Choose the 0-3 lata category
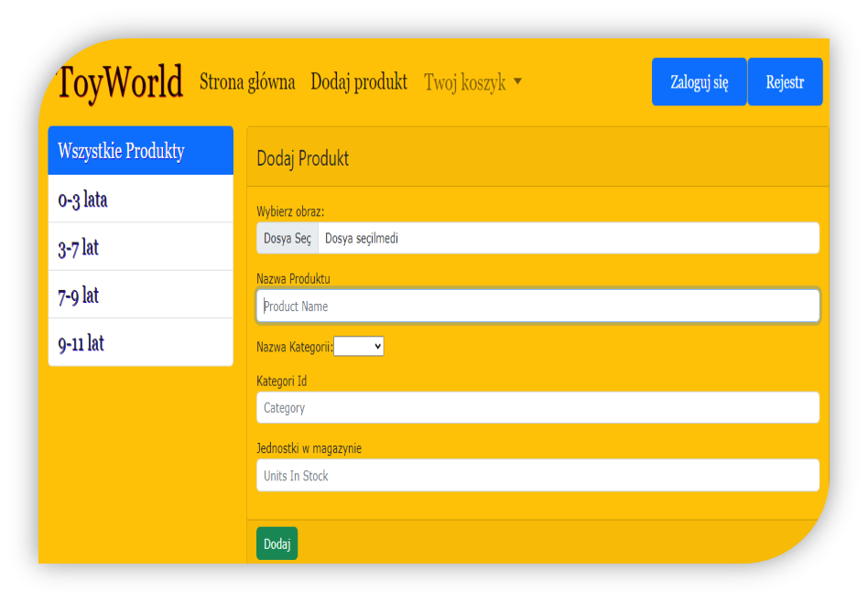868x602 pixels. click(x=139, y=198)
